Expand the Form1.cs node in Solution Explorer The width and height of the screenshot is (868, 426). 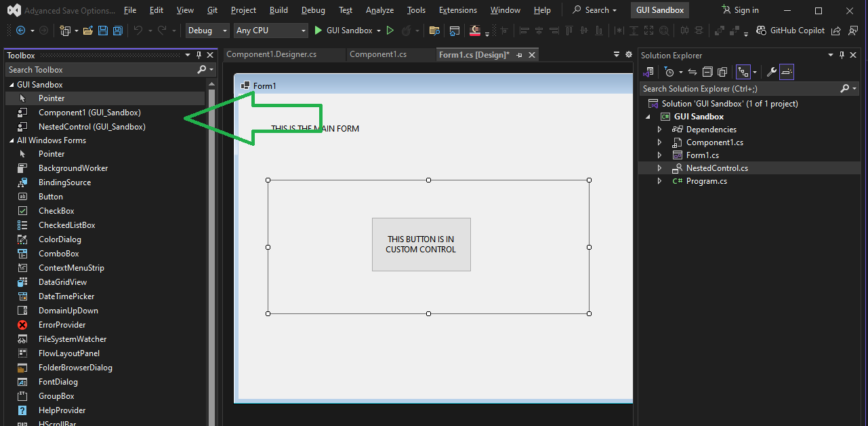pyautogui.click(x=659, y=155)
